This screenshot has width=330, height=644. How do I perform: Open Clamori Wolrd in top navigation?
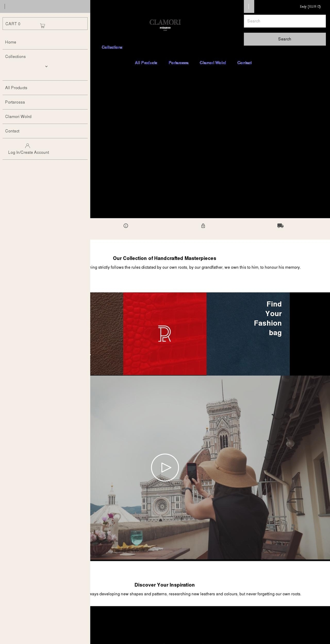coord(213,63)
